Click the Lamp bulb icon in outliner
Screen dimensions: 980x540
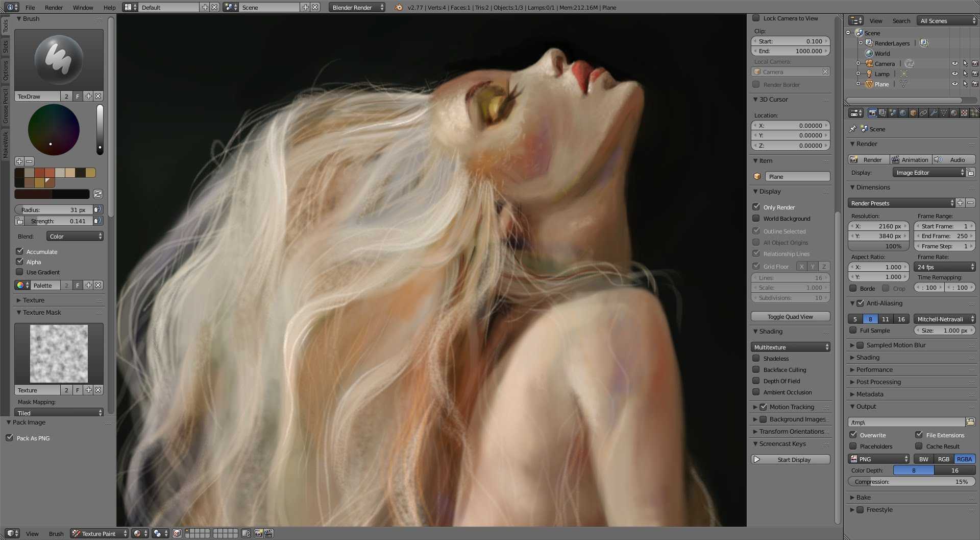[869, 74]
